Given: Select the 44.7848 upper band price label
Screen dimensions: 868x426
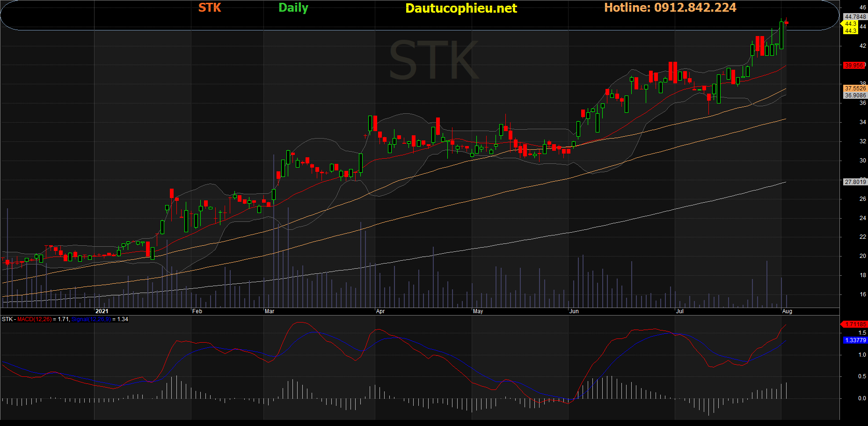Looking at the screenshot, I should click(x=855, y=17).
